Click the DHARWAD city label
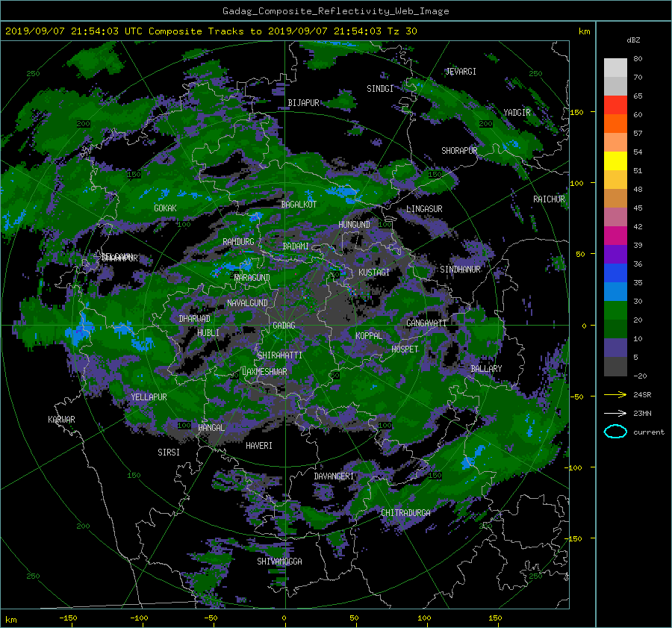Screen dimensions: 672x628 194,319
